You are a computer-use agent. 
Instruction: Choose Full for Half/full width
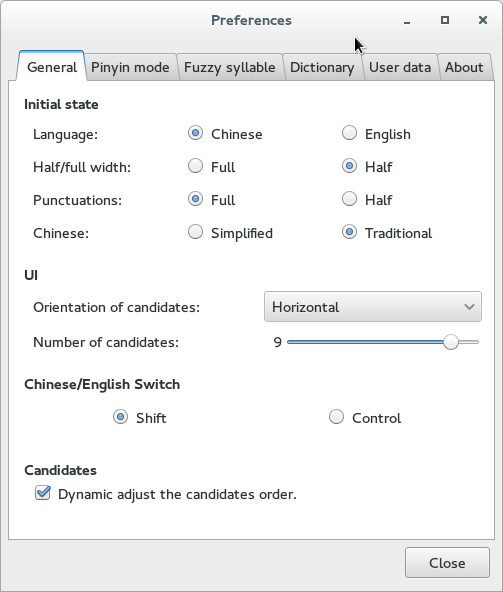[x=195, y=166]
